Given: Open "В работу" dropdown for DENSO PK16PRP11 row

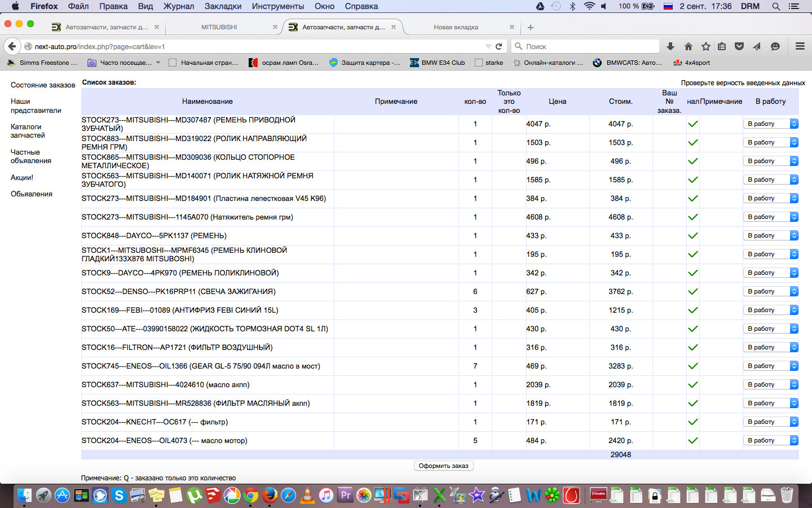Looking at the screenshot, I should pyautogui.click(x=770, y=291).
